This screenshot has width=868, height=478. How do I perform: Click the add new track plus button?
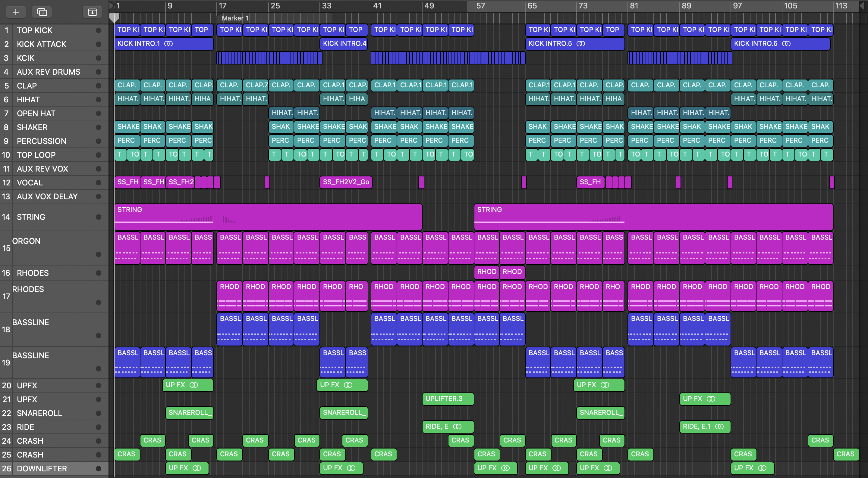tap(15, 12)
